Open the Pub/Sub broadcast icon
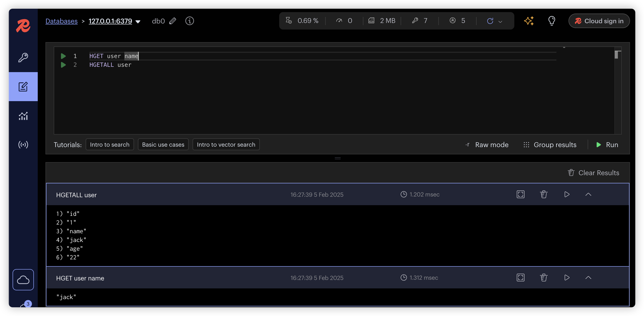The height and width of the screenshot is (316, 644). click(23, 144)
